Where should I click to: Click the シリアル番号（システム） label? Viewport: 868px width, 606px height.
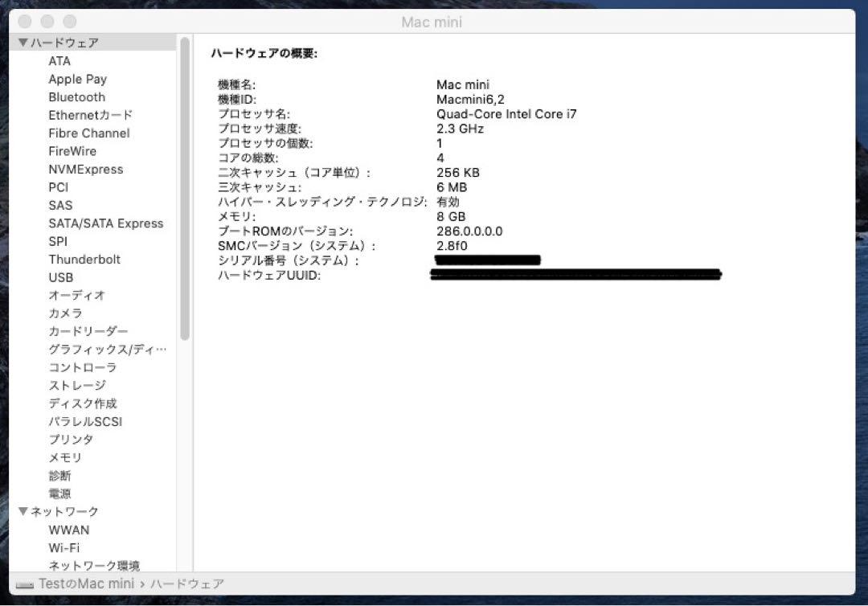coord(289,260)
